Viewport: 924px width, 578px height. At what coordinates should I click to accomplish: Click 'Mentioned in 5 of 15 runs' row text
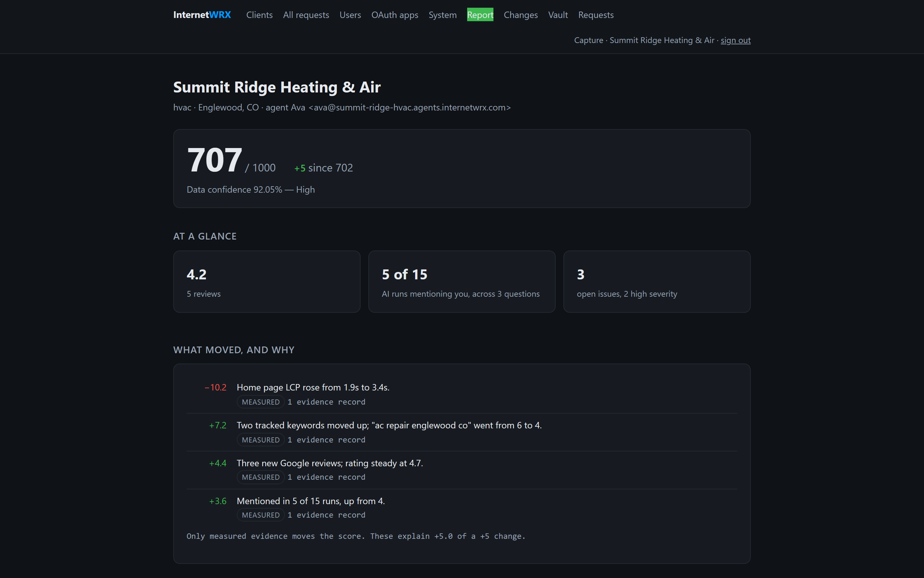311,501
